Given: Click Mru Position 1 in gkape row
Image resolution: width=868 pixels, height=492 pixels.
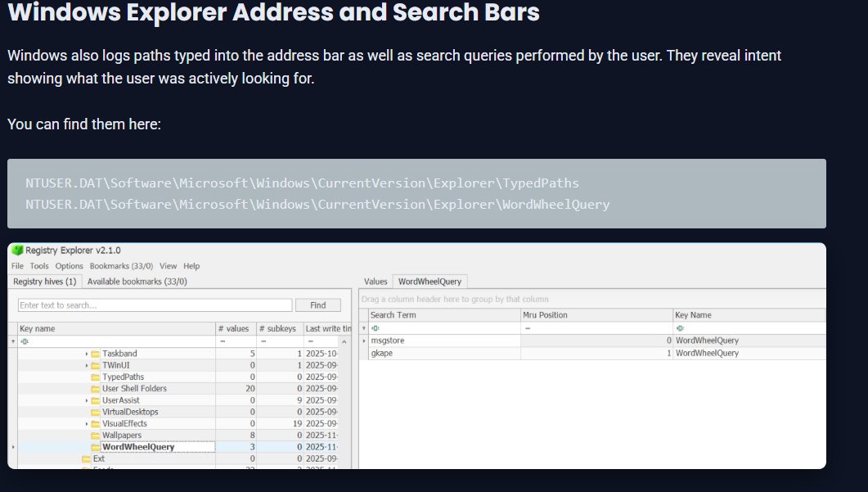Looking at the screenshot, I should pyautogui.click(x=596, y=353).
